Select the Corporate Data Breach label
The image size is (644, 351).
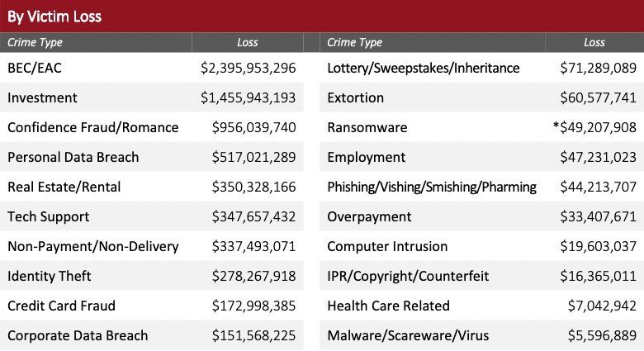[x=78, y=335]
